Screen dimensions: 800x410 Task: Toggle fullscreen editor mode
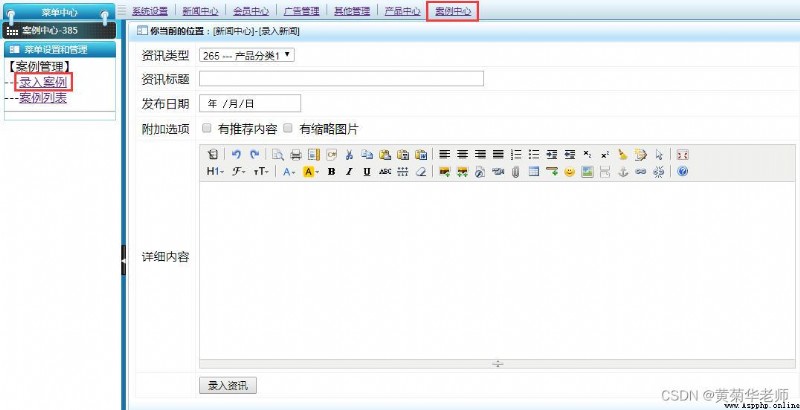coord(682,155)
